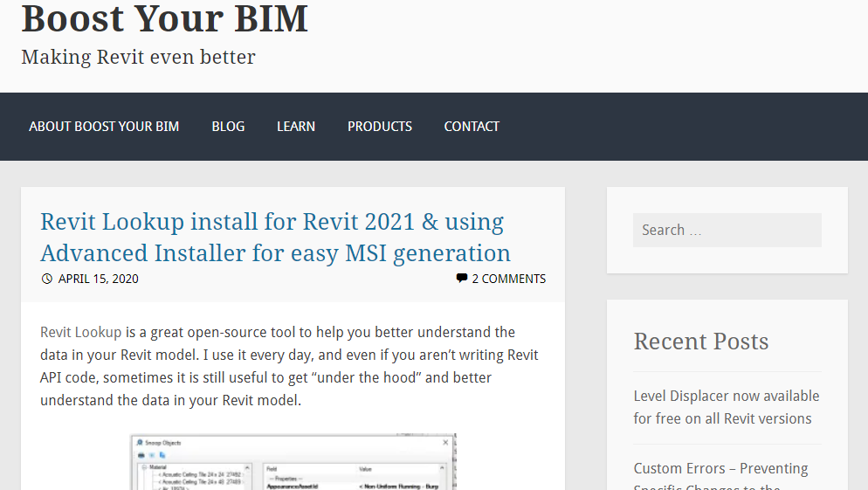The width and height of the screenshot is (868, 490).
Task: Open the Snoop Objects screenshot thumbnail
Action: (x=293, y=462)
